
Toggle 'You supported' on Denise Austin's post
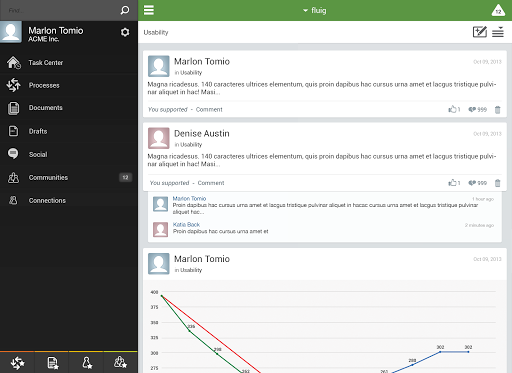[169, 183]
